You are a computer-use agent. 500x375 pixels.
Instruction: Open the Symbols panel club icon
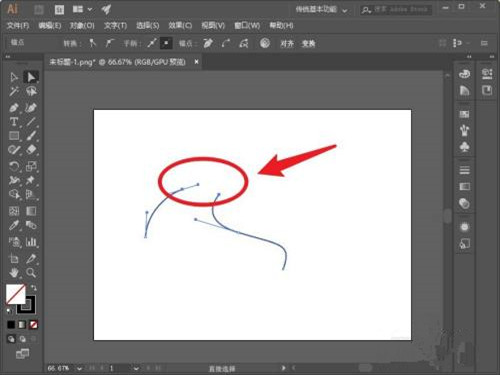(464, 147)
